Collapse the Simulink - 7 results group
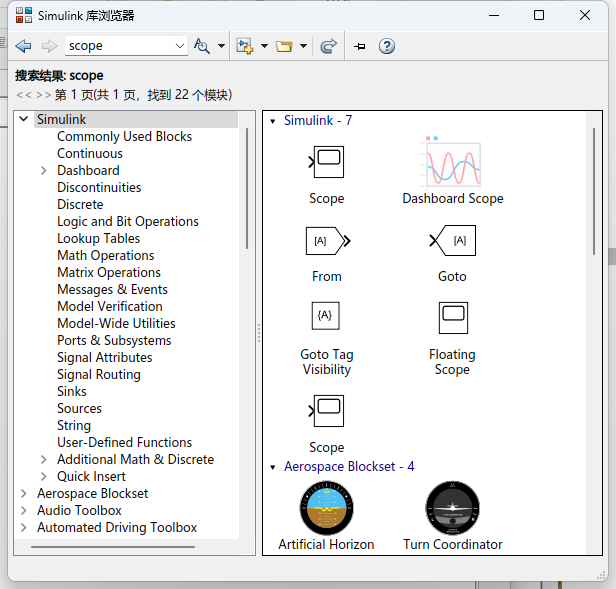This screenshot has height=589, width=616. click(x=272, y=121)
